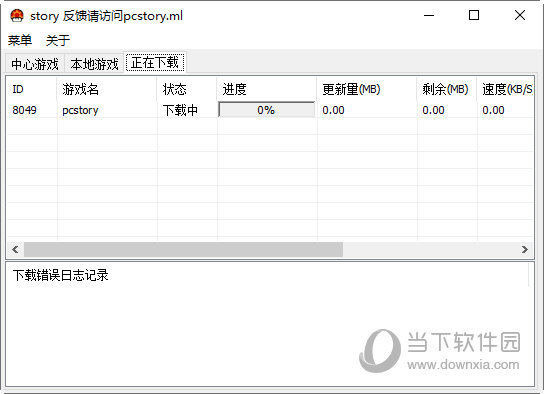Sort by the 游戏名 column header
This screenshot has width=544, height=394.
[x=107, y=89]
